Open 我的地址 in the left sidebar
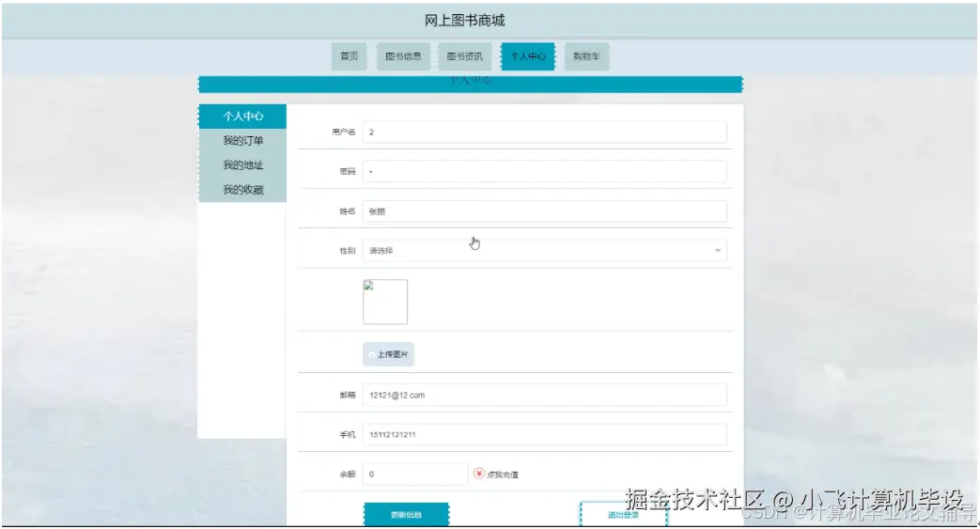The width and height of the screenshot is (980, 529). click(242, 165)
